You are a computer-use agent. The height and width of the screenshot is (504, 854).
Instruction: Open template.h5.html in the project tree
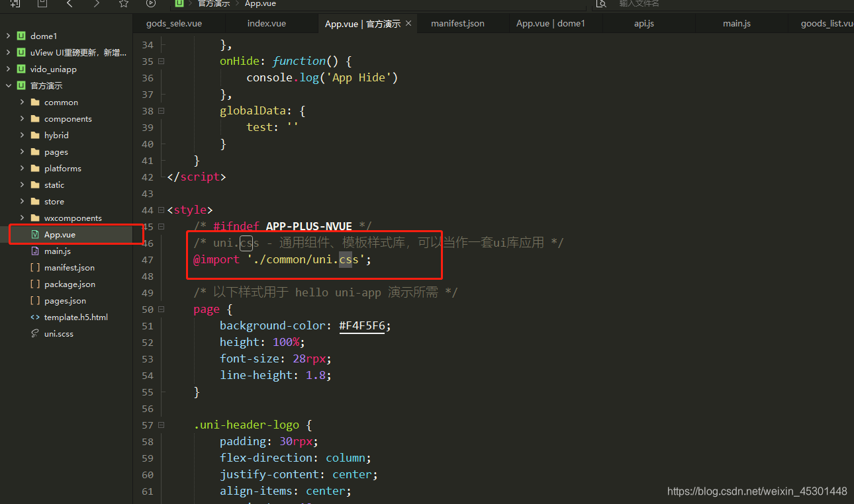click(76, 317)
